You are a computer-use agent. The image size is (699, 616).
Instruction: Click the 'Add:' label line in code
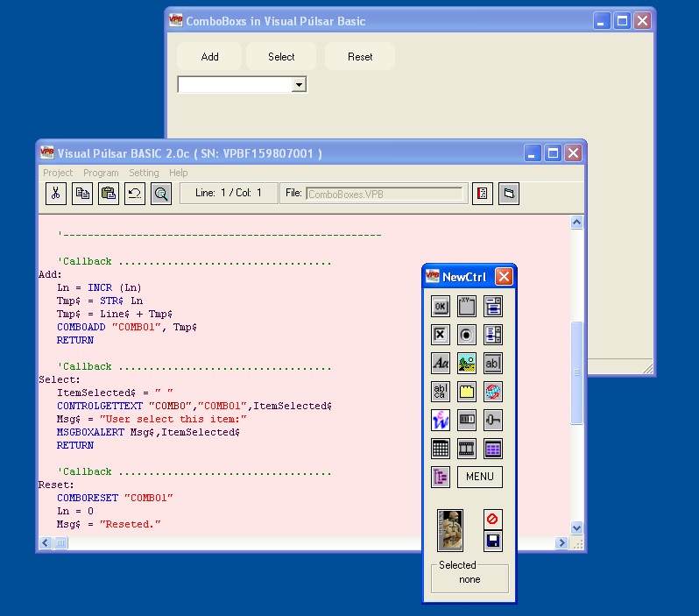50,274
